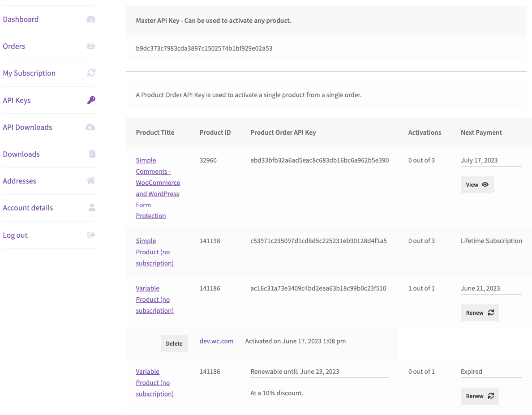The width and height of the screenshot is (532, 415).
Task: Click the Account details person icon
Action: (x=92, y=208)
